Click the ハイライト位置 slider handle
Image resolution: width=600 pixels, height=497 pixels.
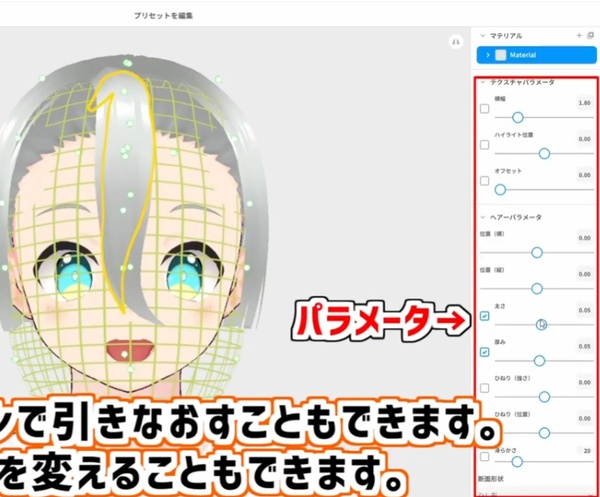pos(545,153)
